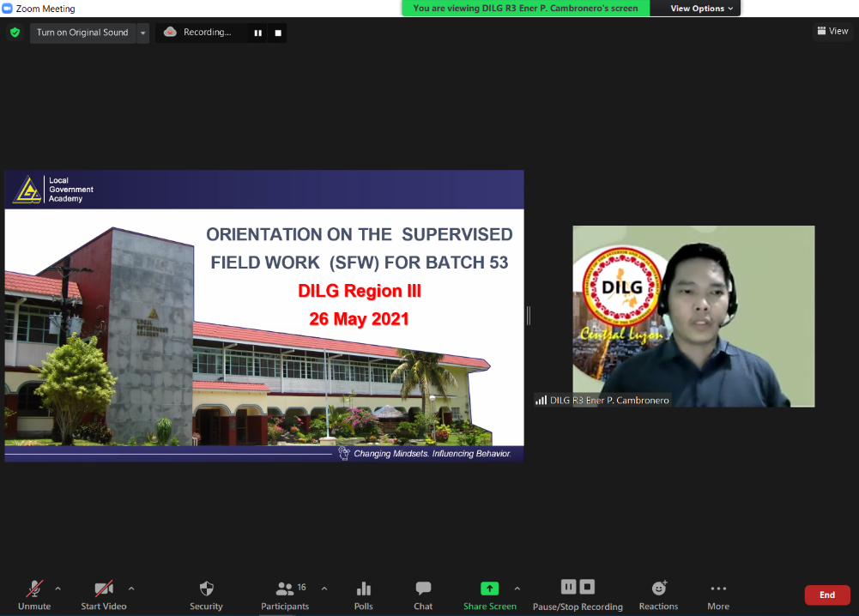
Task: Open the Participants panel
Action: [285, 595]
